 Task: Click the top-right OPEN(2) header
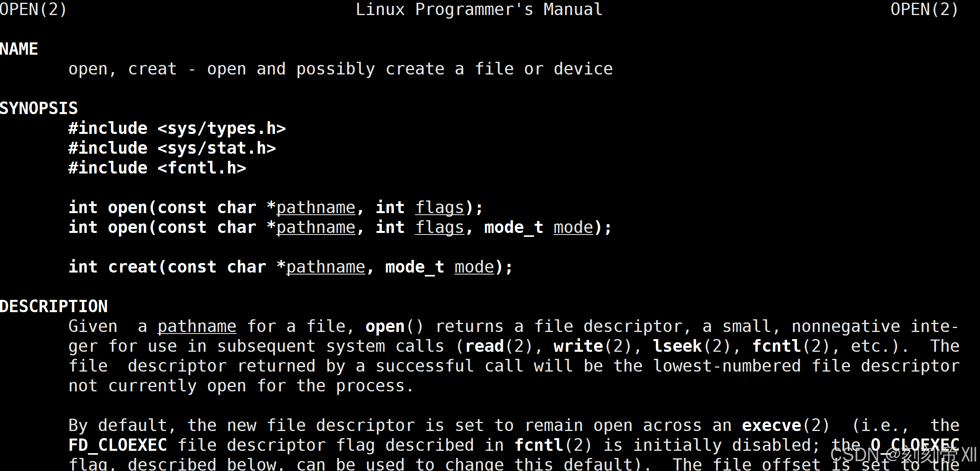924,10
